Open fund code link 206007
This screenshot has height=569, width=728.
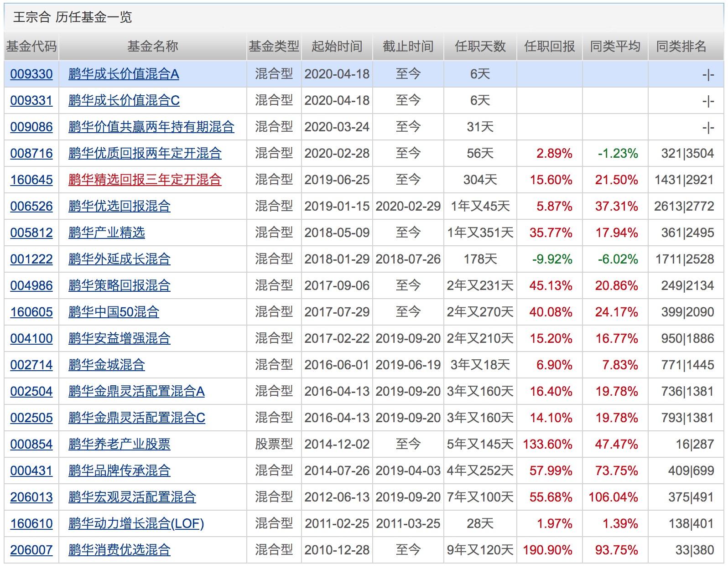point(31,550)
